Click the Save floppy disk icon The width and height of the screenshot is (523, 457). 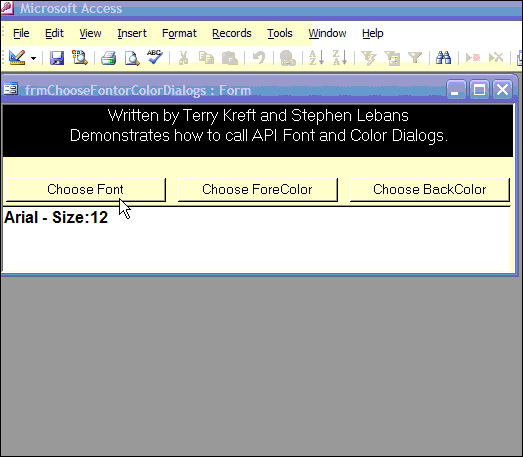click(x=57, y=58)
